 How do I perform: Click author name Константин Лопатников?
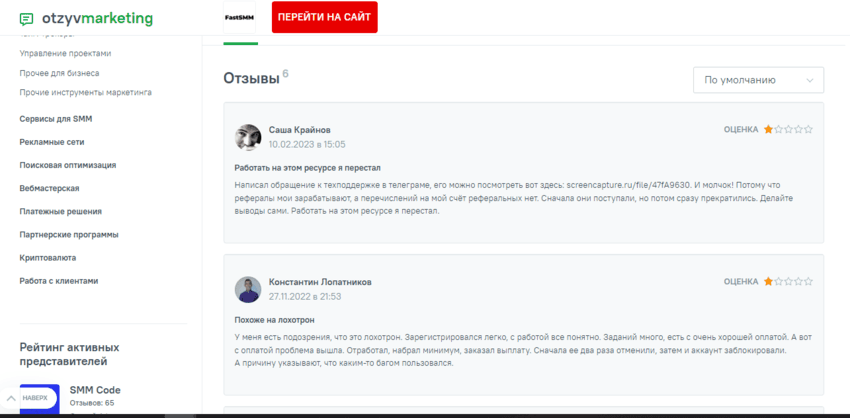click(x=320, y=282)
